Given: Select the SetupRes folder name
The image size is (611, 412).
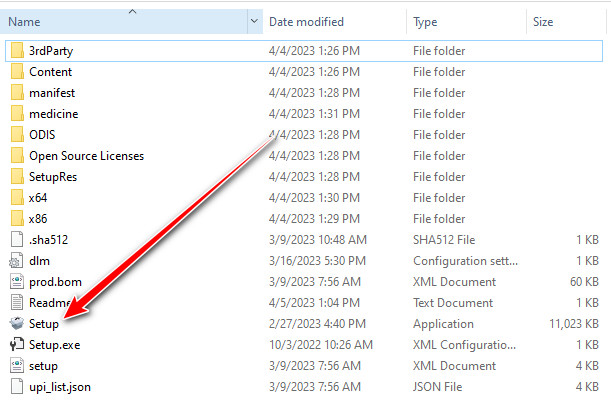Looking at the screenshot, I should pyautogui.click(x=53, y=177).
